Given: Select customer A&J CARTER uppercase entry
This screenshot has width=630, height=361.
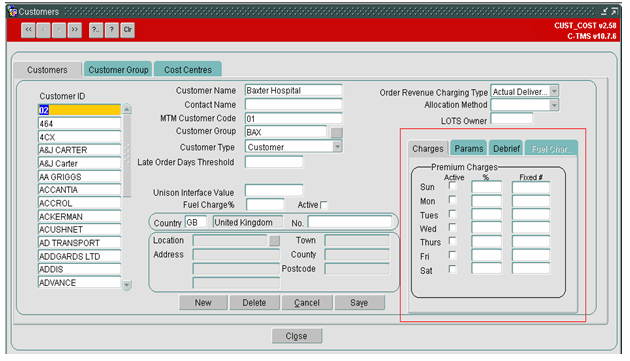Looking at the screenshot, I should (80, 150).
